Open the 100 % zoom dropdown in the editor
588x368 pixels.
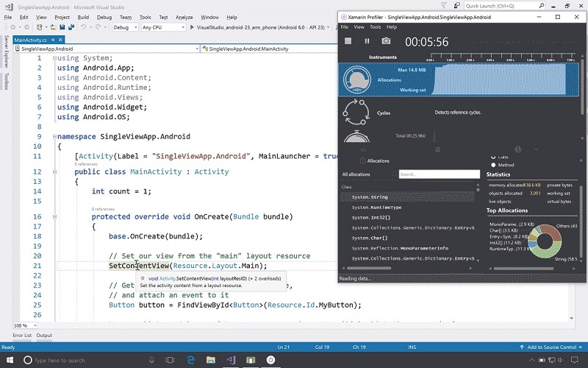click(x=25, y=325)
